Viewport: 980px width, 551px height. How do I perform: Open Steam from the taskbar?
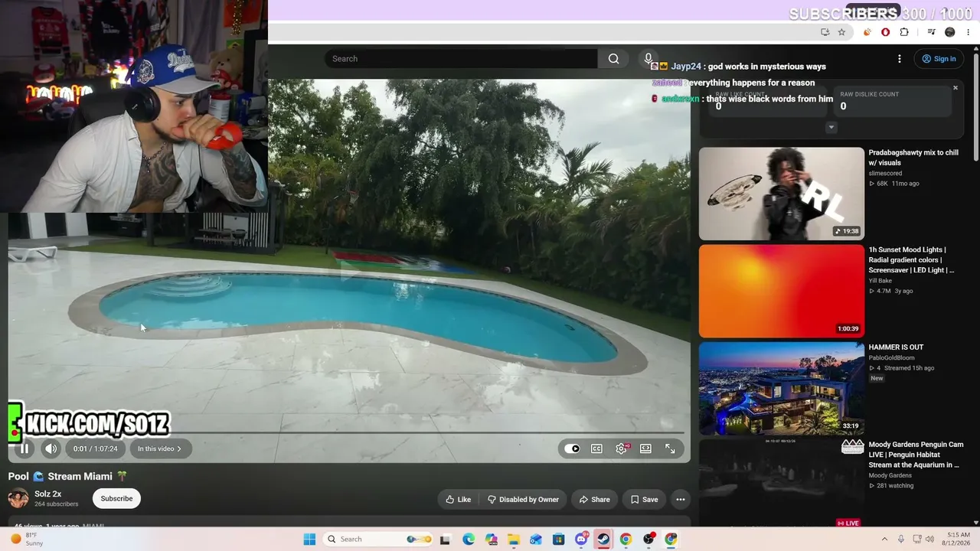pyautogui.click(x=604, y=540)
